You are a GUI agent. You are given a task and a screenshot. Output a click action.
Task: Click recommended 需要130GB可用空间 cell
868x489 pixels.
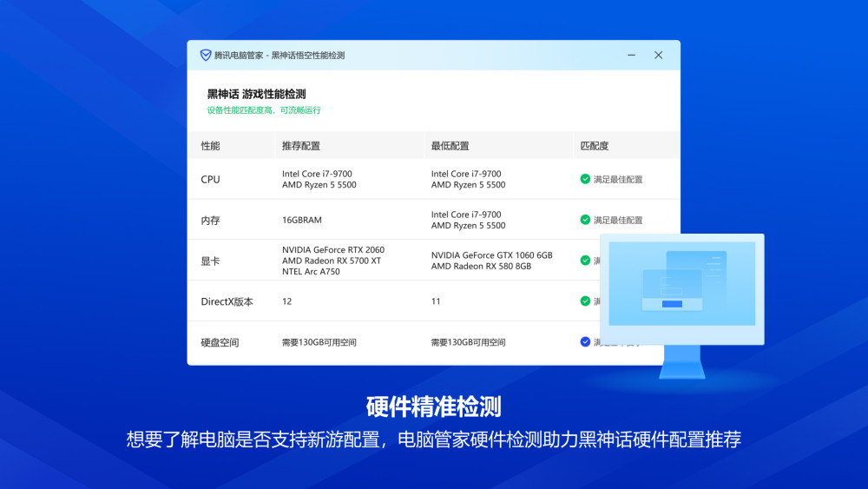click(319, 342)
